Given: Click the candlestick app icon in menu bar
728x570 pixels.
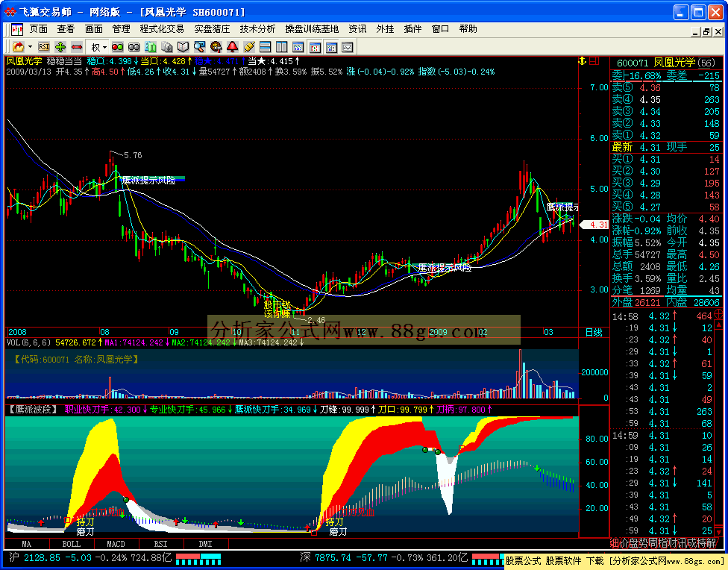Looking at the screenshot, I should (17, 29).
